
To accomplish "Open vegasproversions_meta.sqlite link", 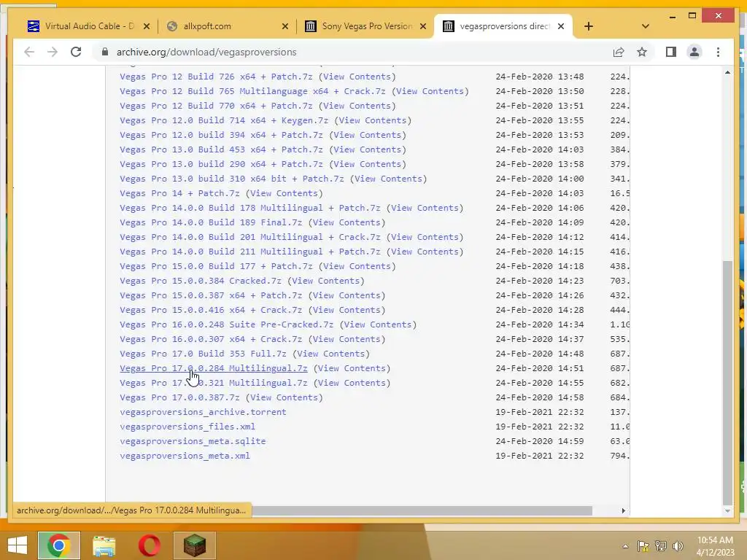I will tap(193, 441).
